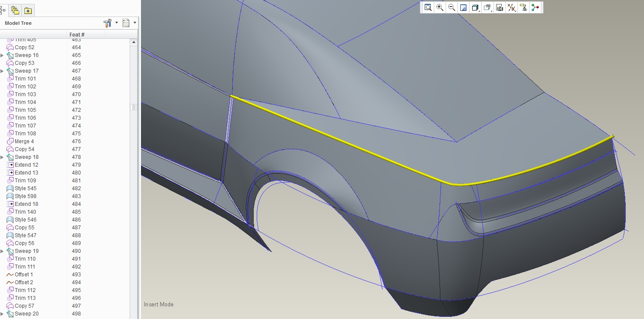Select Trim 107 in model tree
Viewport: 644px width, 319px height.
tap(25, 126)
